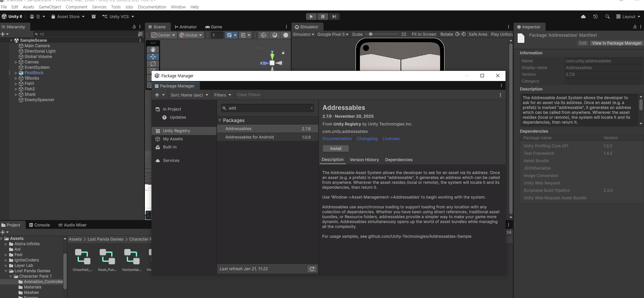Click the Step frame button
The width and height of the screenshot is (644, 298).
pyautogui.click(x=334, y=17)
